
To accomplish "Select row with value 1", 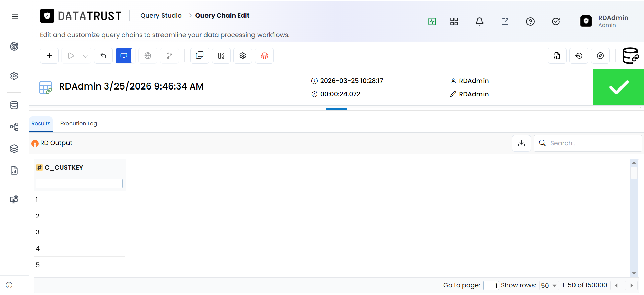I will tap(79, 200).
